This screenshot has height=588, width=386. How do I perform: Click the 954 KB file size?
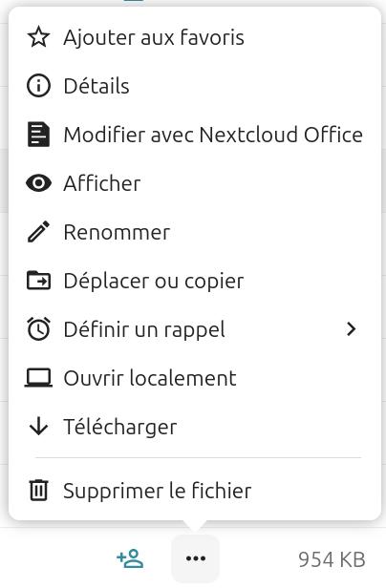332,559
